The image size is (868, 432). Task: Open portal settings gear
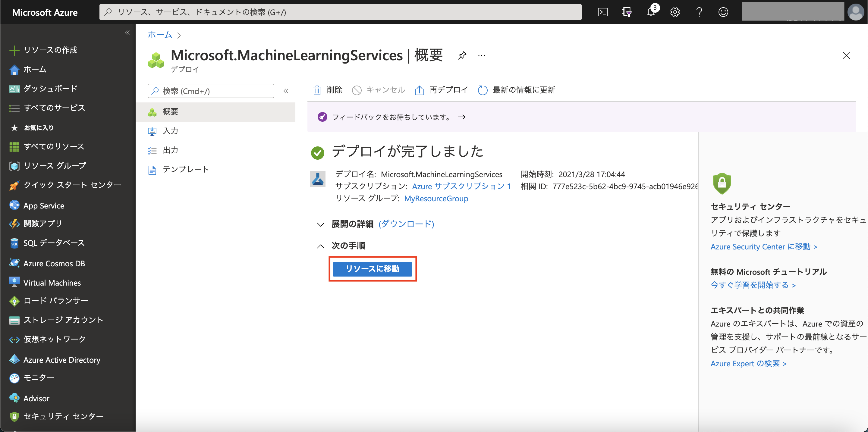coord(675,12)
